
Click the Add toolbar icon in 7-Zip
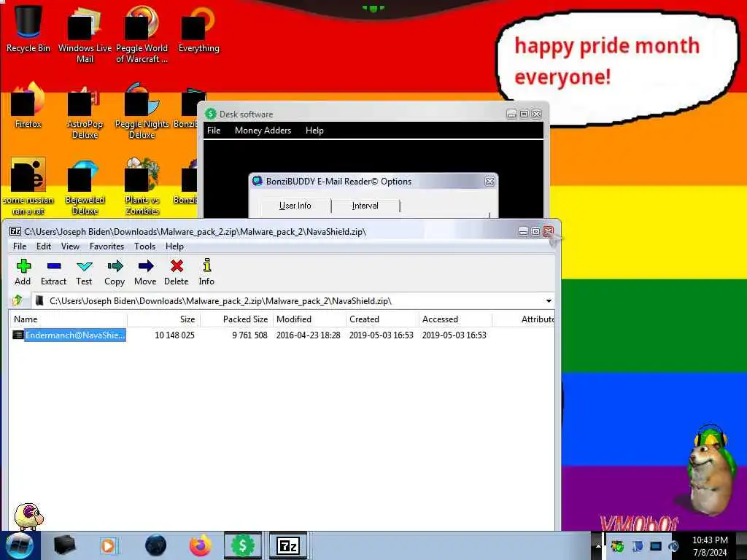click(x=23, y=272)
